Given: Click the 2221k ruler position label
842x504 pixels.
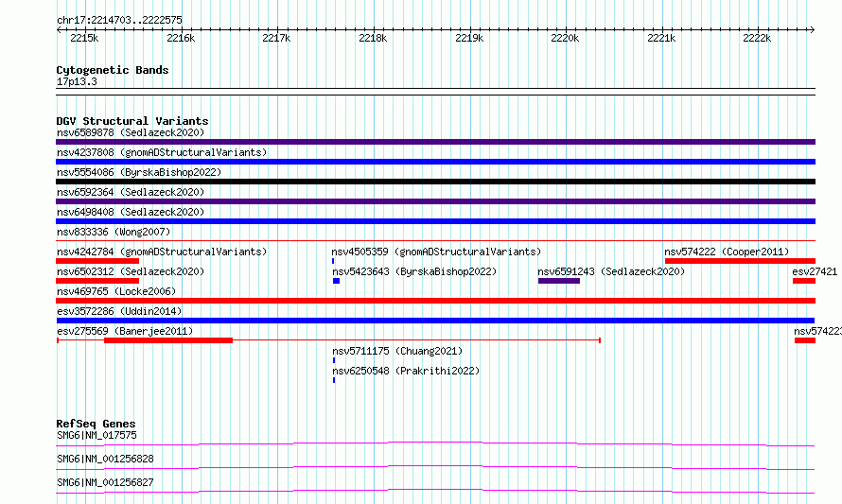Looking at the screenshot, I should 661,38.
